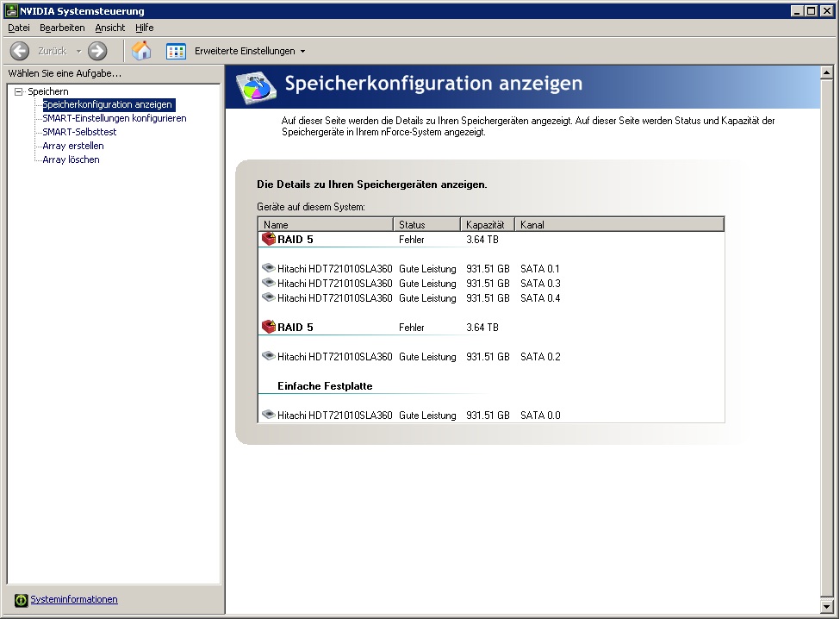Select the Hitachi drive name on SATA 0.3

[x=335, y=284]
